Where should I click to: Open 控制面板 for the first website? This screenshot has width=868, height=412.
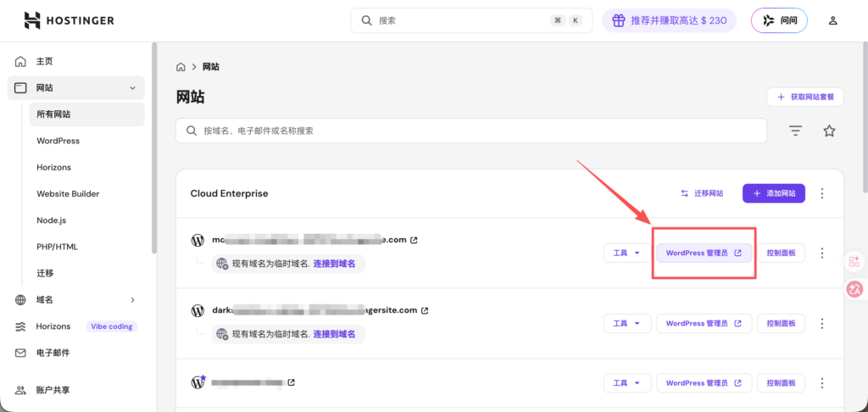[781, 253]
